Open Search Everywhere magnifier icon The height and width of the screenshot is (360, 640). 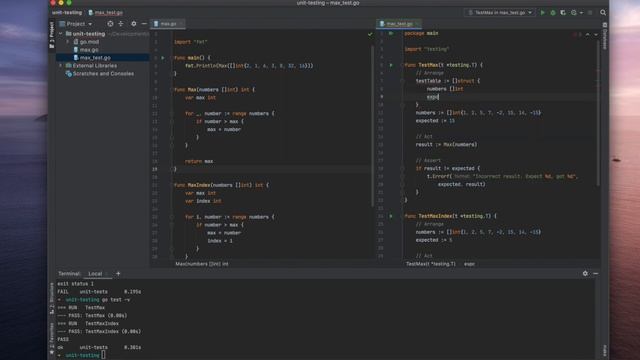pos(603,13)
